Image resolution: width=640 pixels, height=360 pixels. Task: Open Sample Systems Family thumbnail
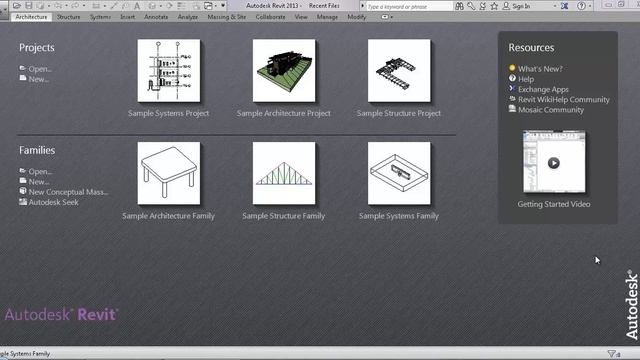click(x=399, y=173)
